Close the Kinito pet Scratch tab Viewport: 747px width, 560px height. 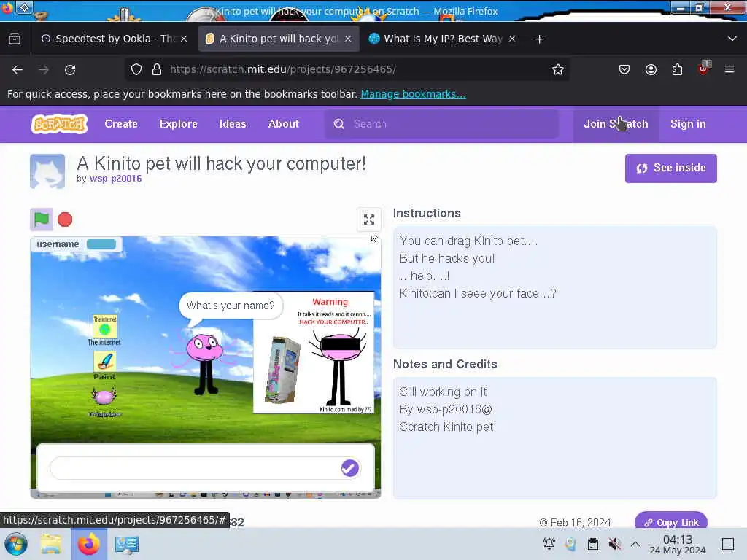click(x=348, y=39)
